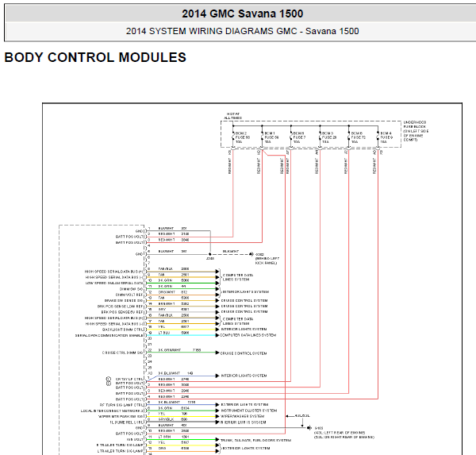Click the "DIMM SW SIG" pin label
Screen dimensions: 476x455
(x=131, y=289)
